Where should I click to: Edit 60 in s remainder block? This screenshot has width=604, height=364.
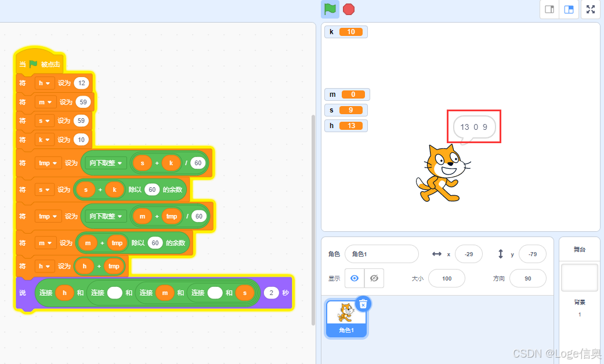point(152,190)
